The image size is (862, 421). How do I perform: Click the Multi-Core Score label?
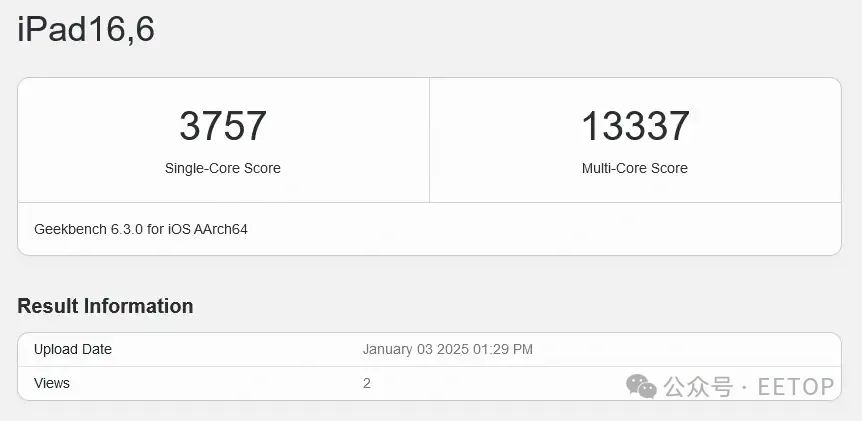(x=635, y=168)
